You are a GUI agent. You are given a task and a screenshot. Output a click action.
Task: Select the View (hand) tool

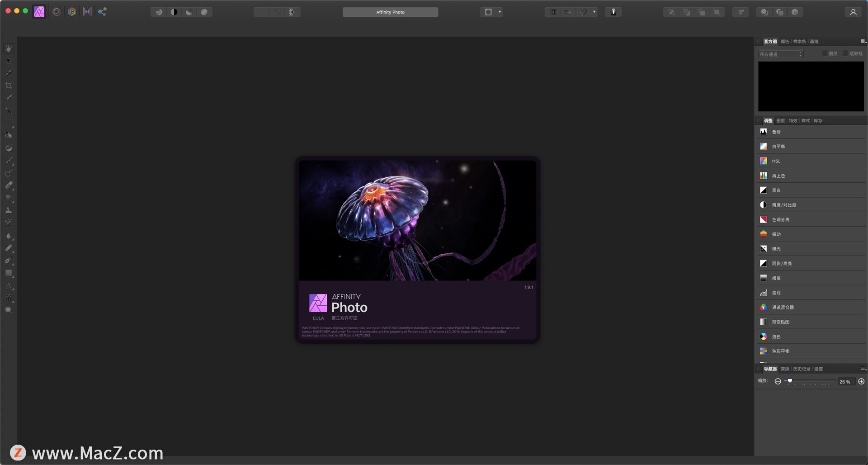coord(9,48)
